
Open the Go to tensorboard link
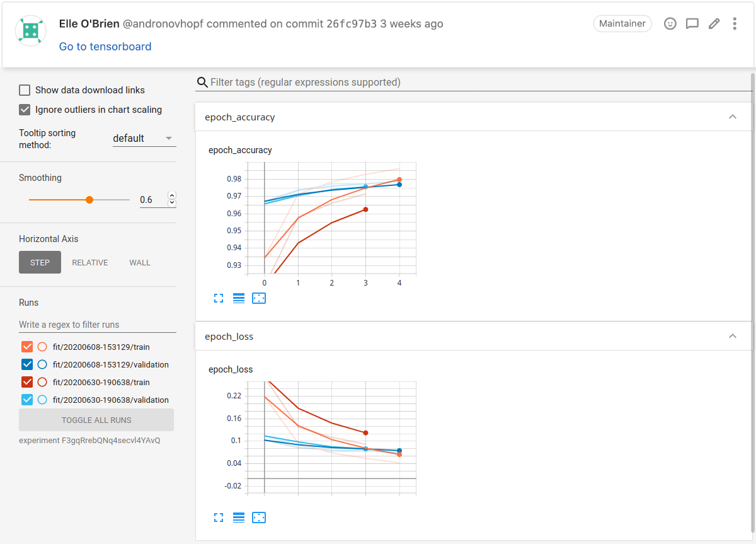pyautogui.click(x=105, y=47)
